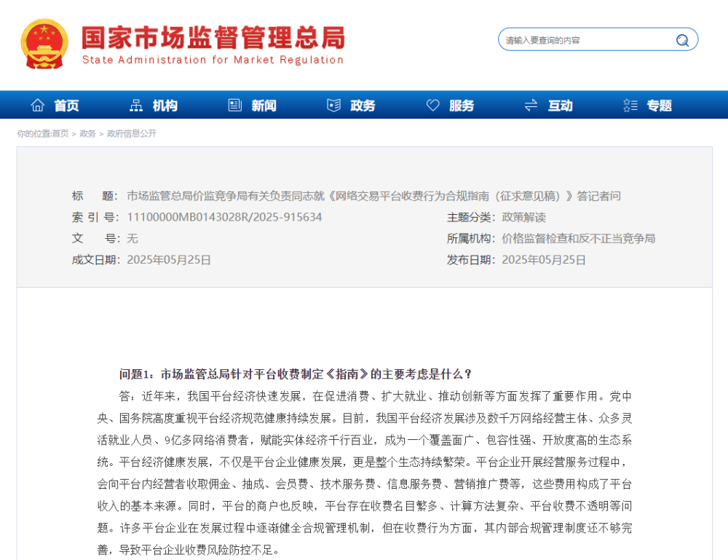The image size is (728, 560).
Task: Click the 国家市场监督管理总局 site title
Action: pos(213,37)
